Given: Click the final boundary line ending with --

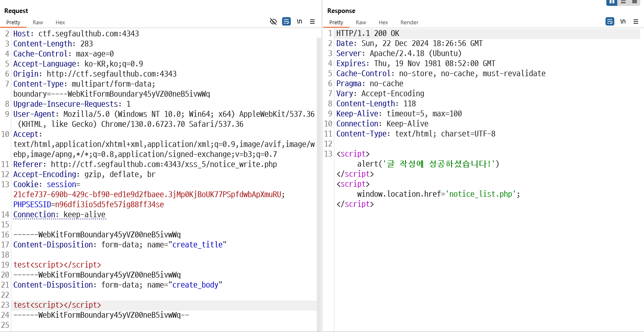Looking at the screenshot, I should tap(101, 315).
